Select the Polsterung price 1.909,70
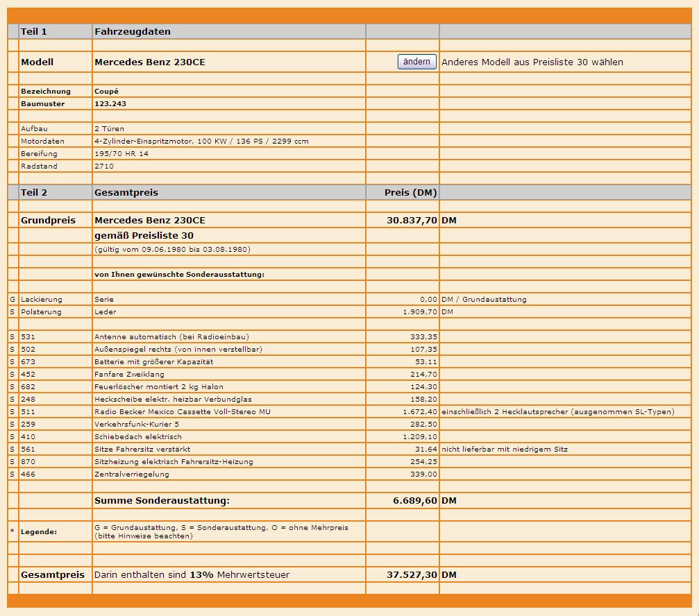The image size is (699, 616). point(420,311)
